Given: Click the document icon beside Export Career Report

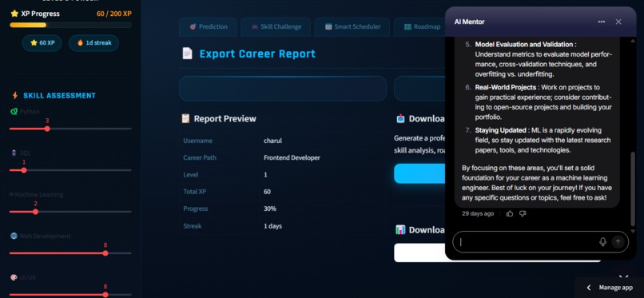Looking at the screenshot, I should point(187,54).
